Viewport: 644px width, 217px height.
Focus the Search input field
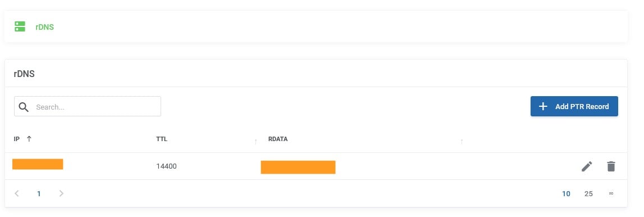(88, 106)
